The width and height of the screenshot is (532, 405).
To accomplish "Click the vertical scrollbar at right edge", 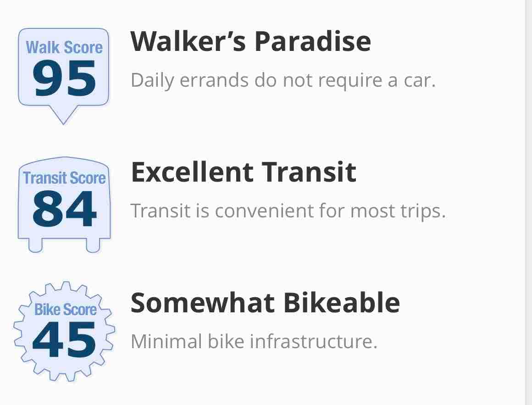I will (529, 203).
